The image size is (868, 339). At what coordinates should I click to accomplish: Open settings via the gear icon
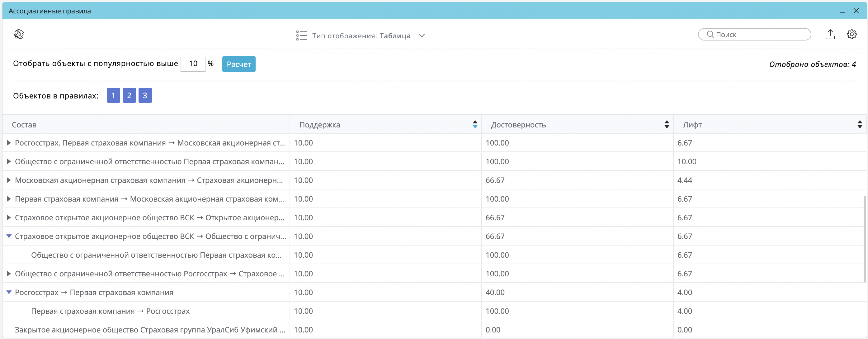[x=851, y=34]
